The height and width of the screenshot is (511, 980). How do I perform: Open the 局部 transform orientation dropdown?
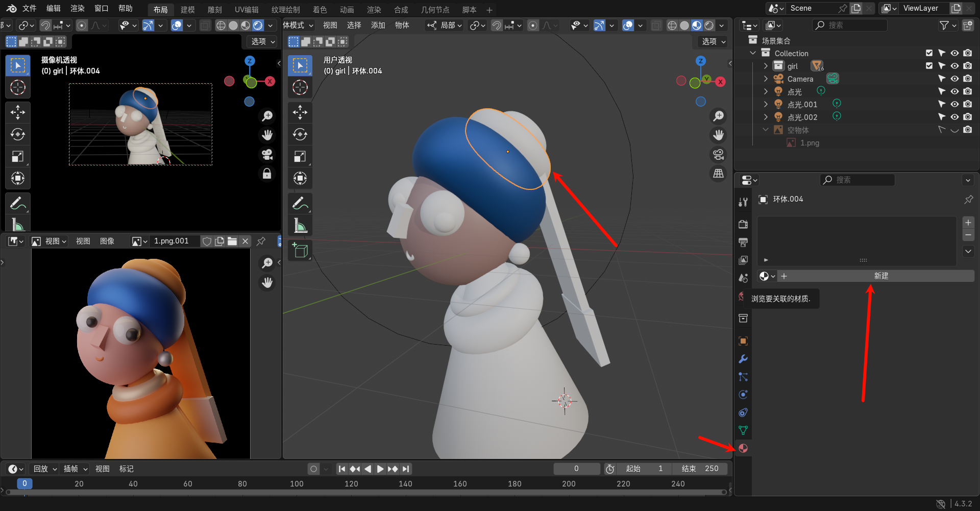pyautogui.click(x=445, y=26)
